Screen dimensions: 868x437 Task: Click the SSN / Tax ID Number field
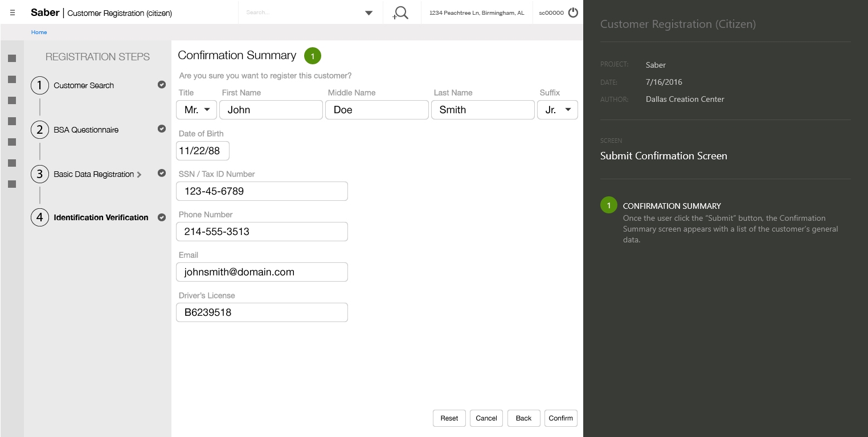tap(262, 191)
